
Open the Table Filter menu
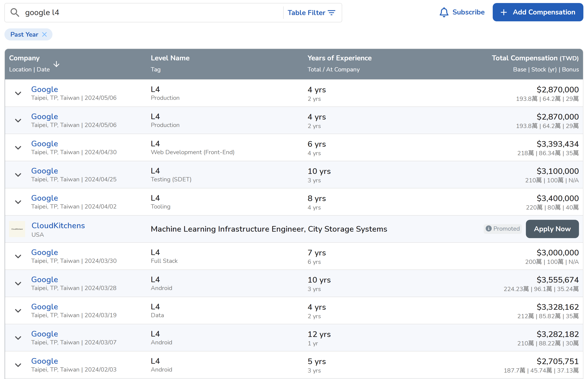coord(311,12)
